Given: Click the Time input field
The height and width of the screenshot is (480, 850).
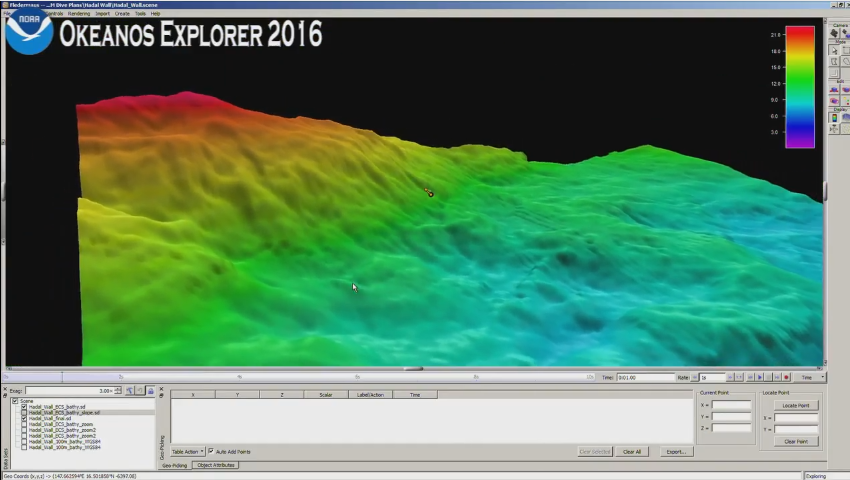Looking at the screenshot, I should click(645, 377).
